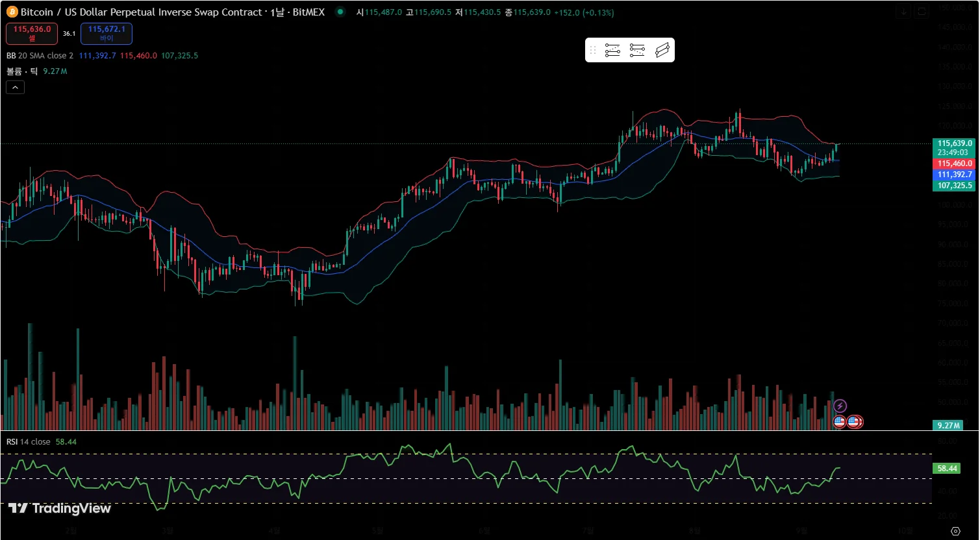Click the green 115,639.0 current price label
Screen dimensions: 980x540
953,143
